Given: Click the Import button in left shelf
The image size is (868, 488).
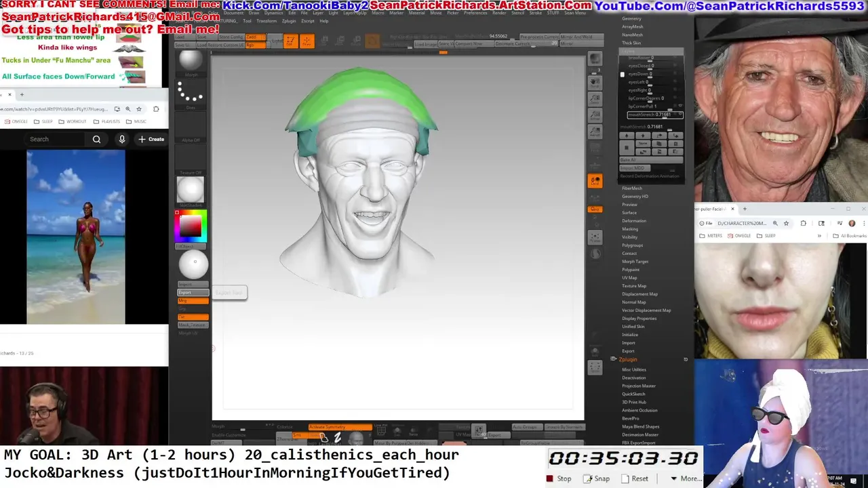Looking at the screenshot, I should pos(193,285).
